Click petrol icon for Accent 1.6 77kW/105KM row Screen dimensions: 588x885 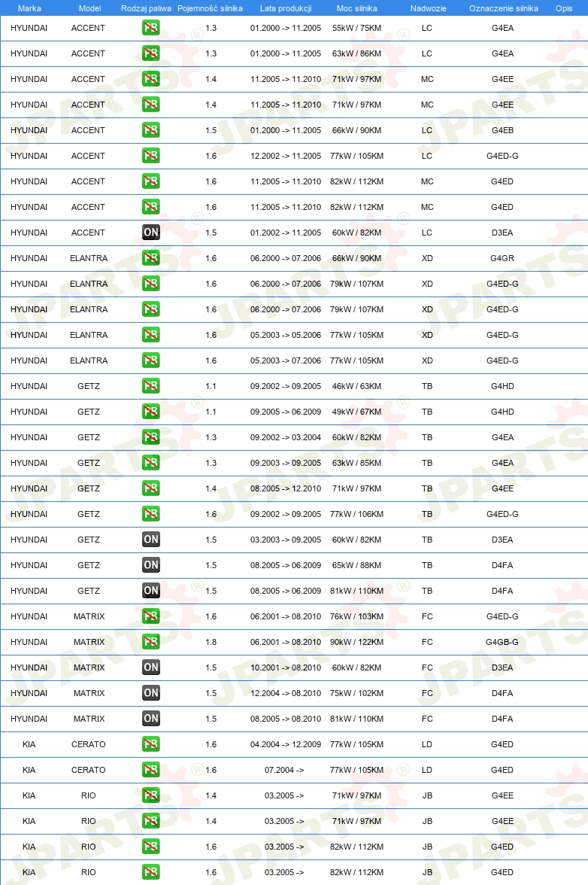coord(150,156)
